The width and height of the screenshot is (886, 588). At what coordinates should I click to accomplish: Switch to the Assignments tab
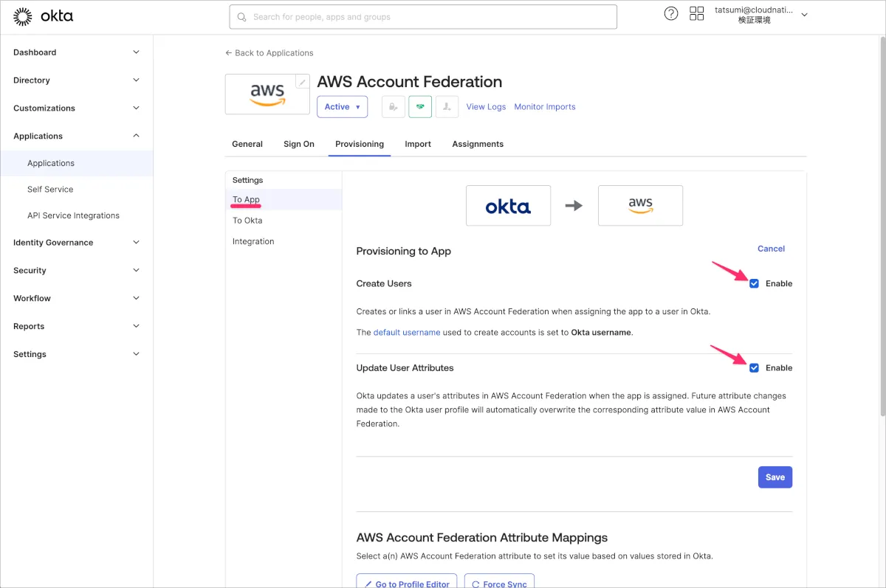pyautogui.click(x=478, y=144)
